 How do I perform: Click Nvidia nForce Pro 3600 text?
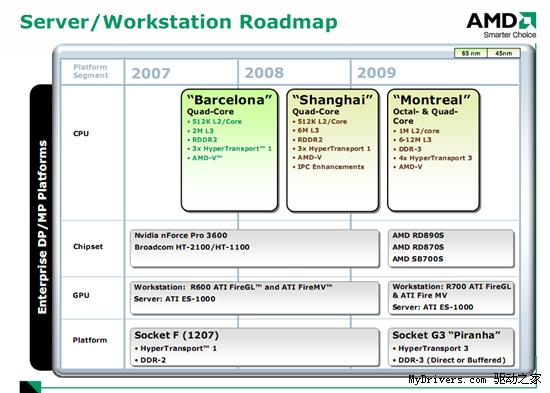click(x=181, y=235)
